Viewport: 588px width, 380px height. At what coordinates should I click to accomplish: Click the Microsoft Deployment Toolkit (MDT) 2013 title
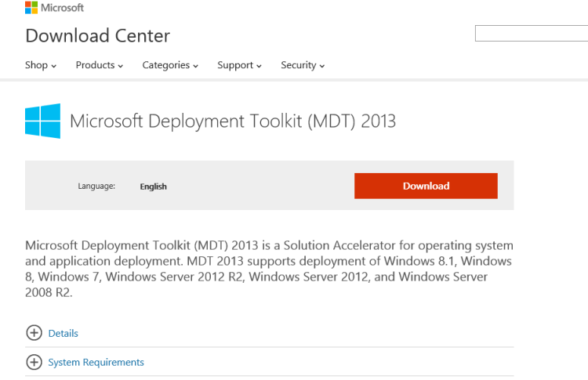pyautogui.click(x=233, y=121)
